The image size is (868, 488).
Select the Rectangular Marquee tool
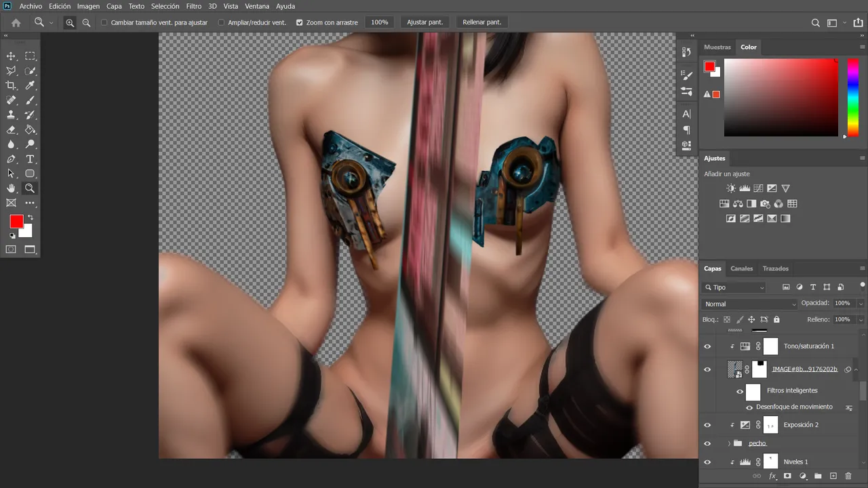(30, 56)
